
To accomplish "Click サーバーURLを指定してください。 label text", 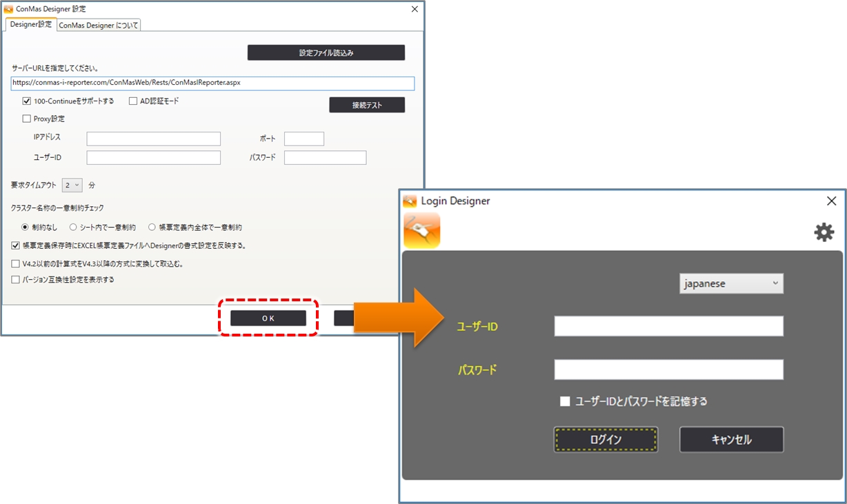I will pos(56,68).
